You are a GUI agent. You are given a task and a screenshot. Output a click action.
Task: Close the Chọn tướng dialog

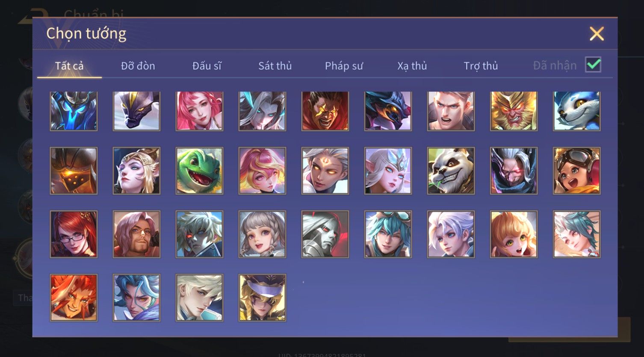coord(597,33)
